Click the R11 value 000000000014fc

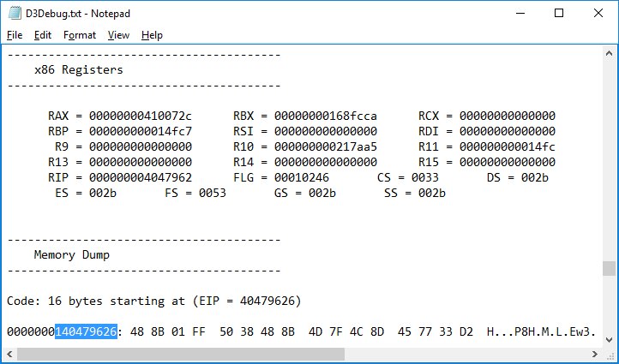[x=508, y=146]
